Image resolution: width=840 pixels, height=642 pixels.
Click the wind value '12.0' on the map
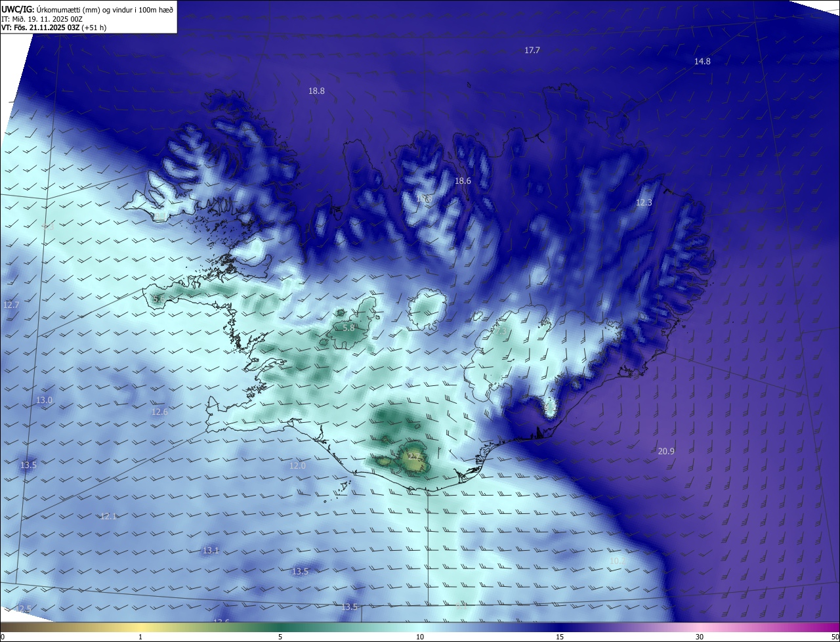pyautogui.click(x=297, y=466)
